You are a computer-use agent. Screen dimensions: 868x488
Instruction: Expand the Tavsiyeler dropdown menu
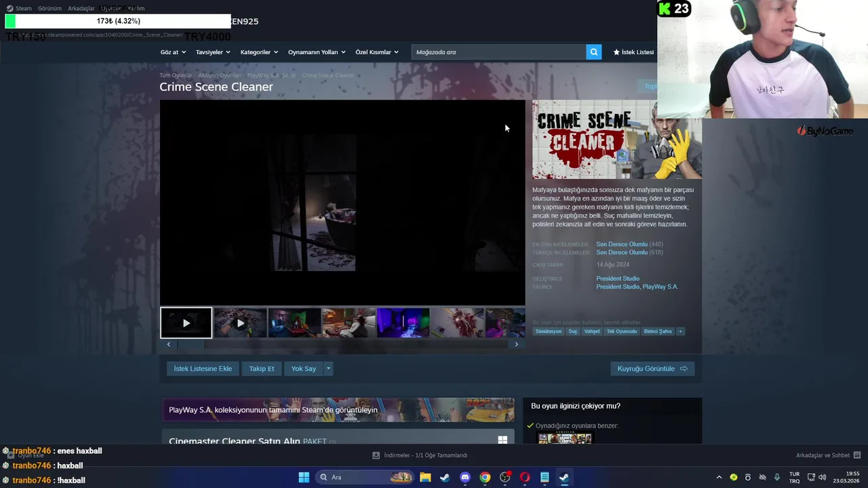point(213,52)
